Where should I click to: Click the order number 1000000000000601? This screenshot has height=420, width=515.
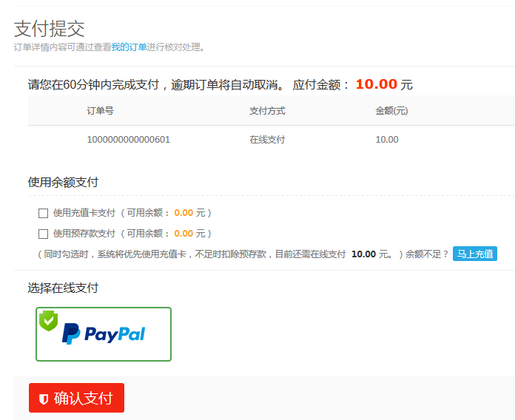coord(129,140)
